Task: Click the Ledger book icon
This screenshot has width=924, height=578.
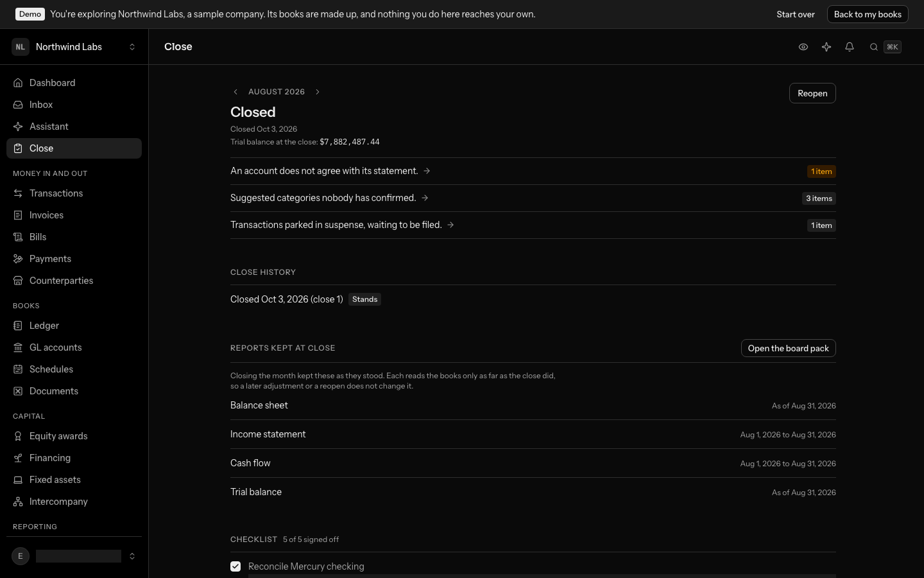Action: point(18,326)
